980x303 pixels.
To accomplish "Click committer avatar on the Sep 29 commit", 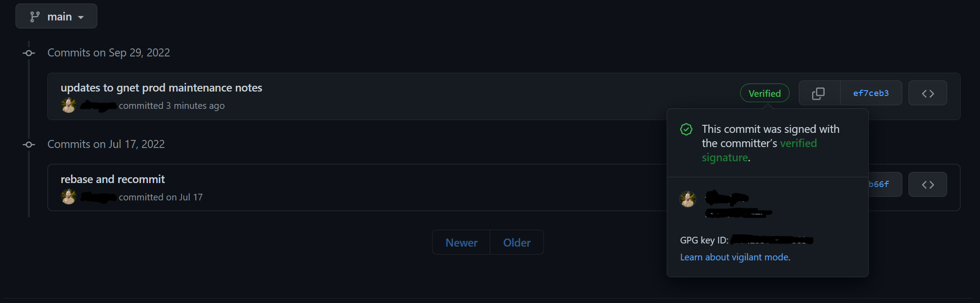I will point(68,105).
